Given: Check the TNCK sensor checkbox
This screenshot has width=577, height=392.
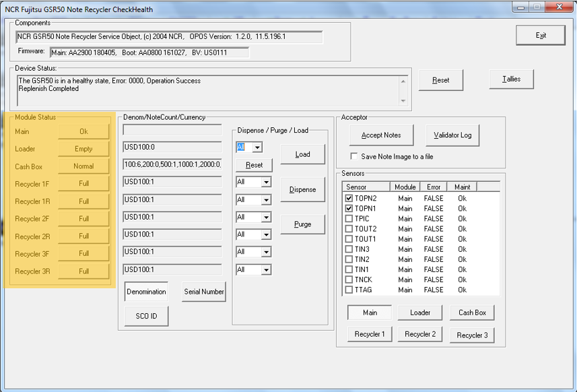Looking at the screenshot, I should 349,280.
